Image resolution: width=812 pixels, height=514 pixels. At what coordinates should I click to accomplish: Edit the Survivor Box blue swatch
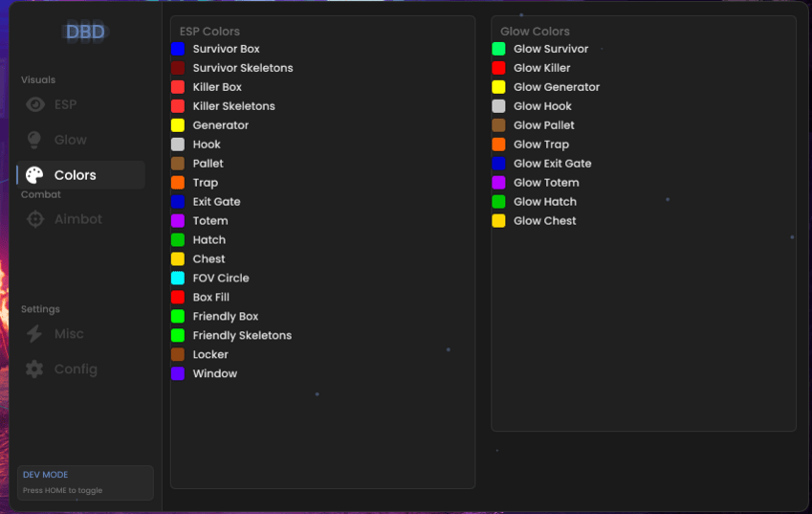[x=178, y=49]
